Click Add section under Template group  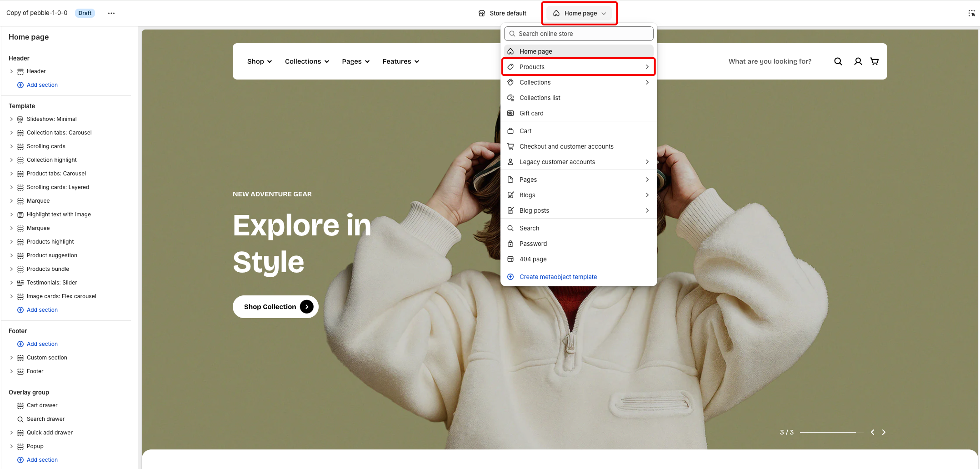click(37, 310)
